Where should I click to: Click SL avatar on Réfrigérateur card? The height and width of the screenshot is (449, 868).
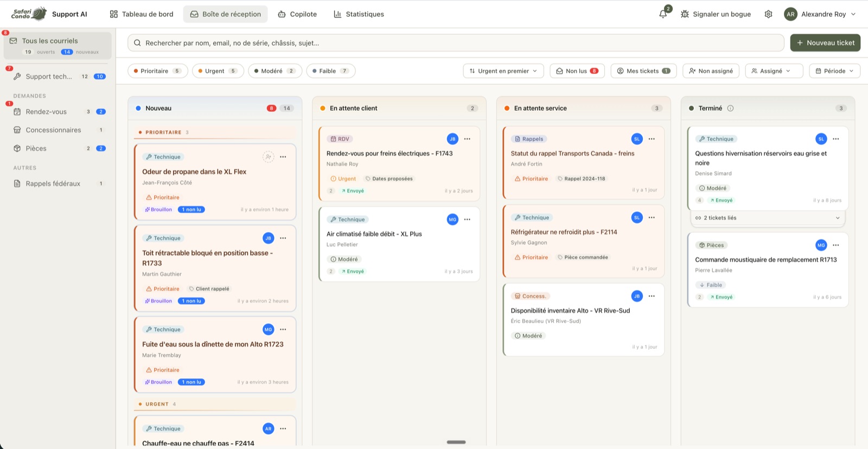637,218
